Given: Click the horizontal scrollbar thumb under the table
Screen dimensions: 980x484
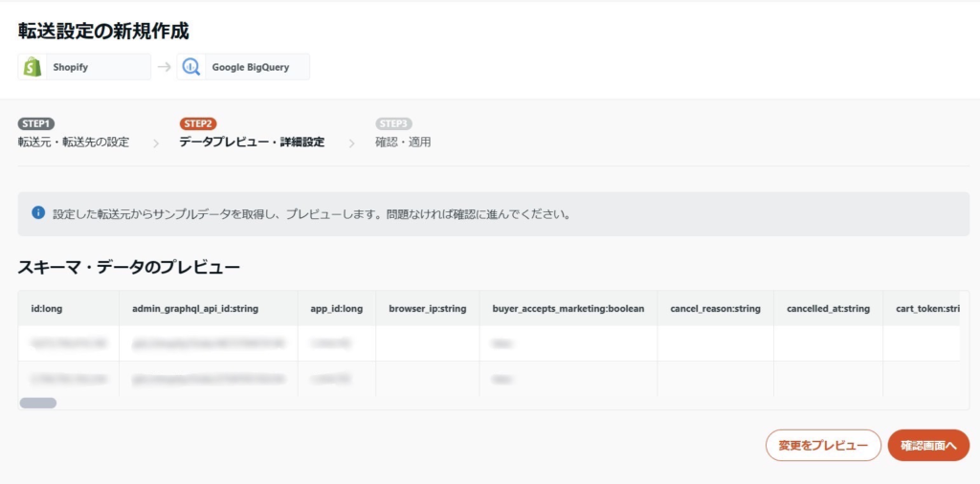Looking at the screenshot, I should 38,403.
